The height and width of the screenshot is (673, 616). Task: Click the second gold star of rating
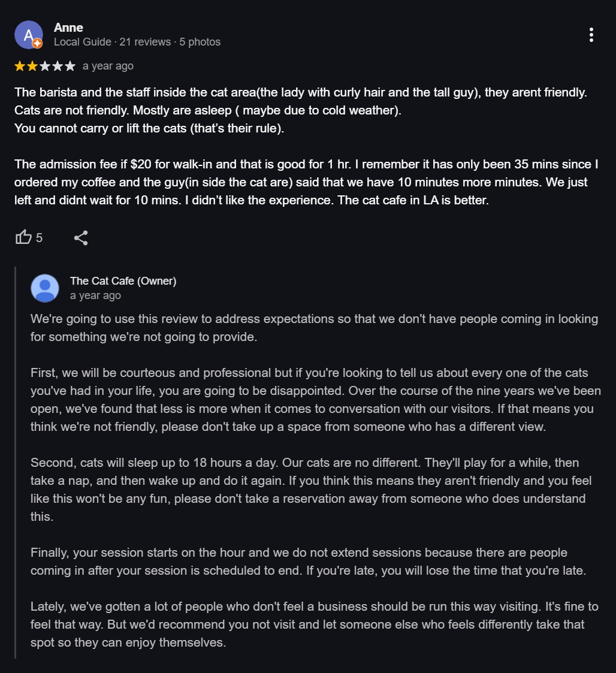32,66
